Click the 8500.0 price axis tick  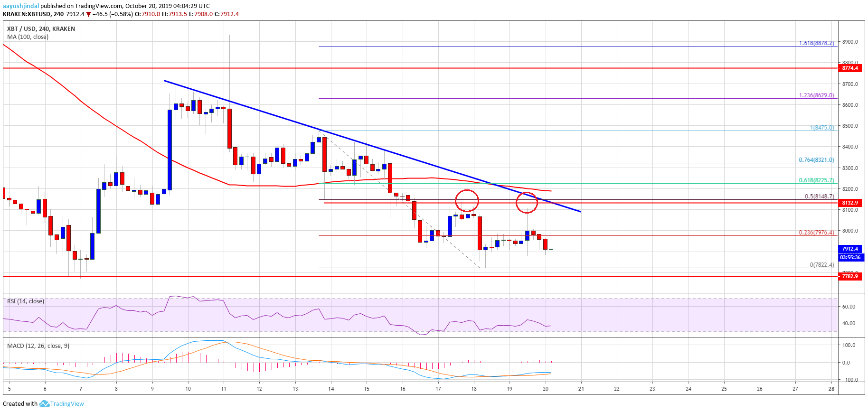(x=850, y=126)
